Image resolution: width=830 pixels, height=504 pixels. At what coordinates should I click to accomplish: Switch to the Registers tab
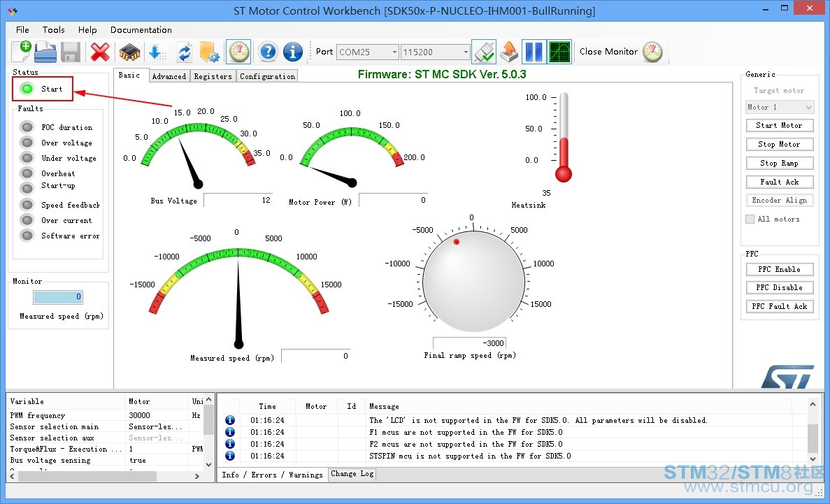tap(213, 76)
